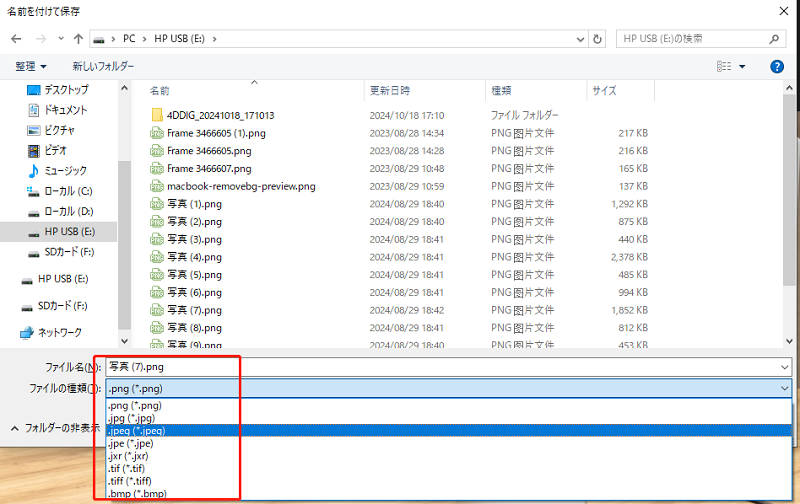
Task: Expand the address bar history dropdown arrow
Action: (580, 39)
